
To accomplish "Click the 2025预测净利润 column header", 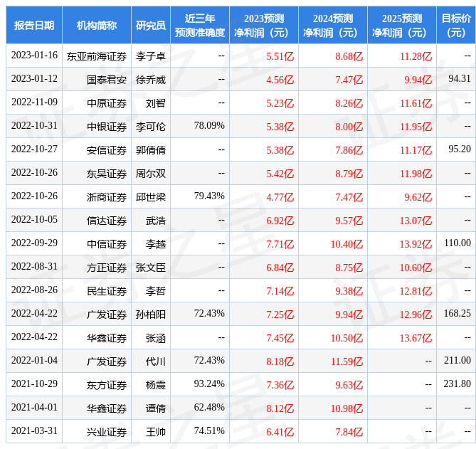I will (401, 26).
